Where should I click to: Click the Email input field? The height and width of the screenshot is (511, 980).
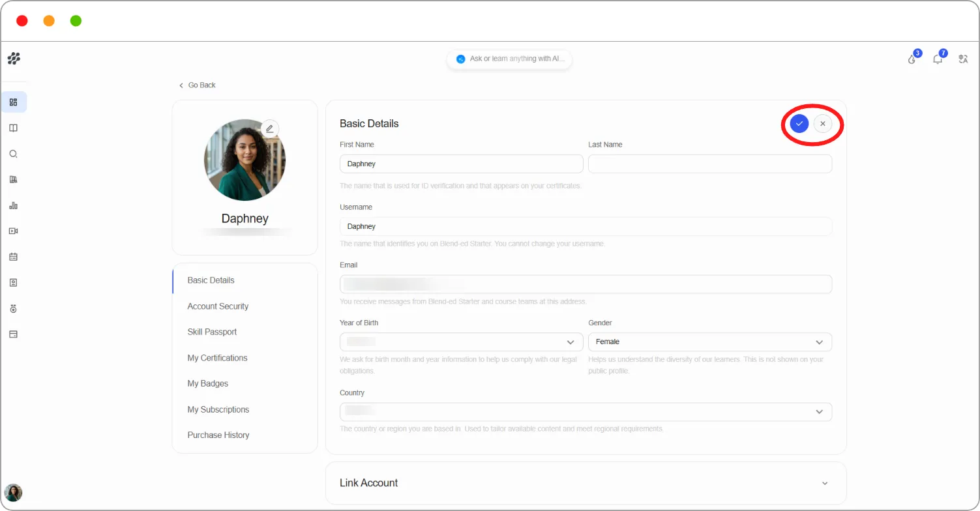[x=586, y=284]
